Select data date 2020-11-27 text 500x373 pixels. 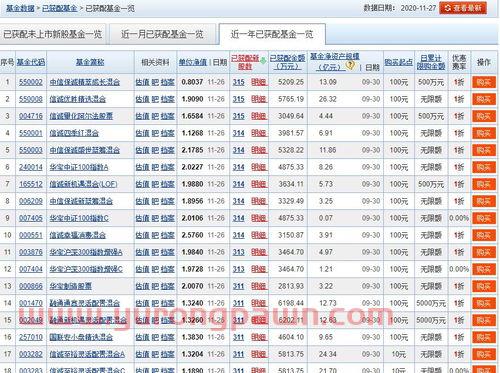pos(418,8)
